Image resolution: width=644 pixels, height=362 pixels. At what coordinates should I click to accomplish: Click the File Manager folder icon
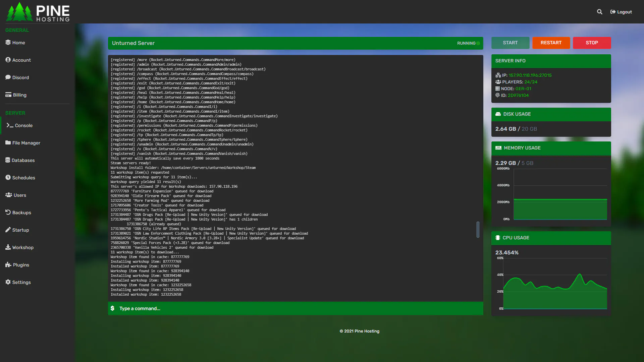click(8, 142)
